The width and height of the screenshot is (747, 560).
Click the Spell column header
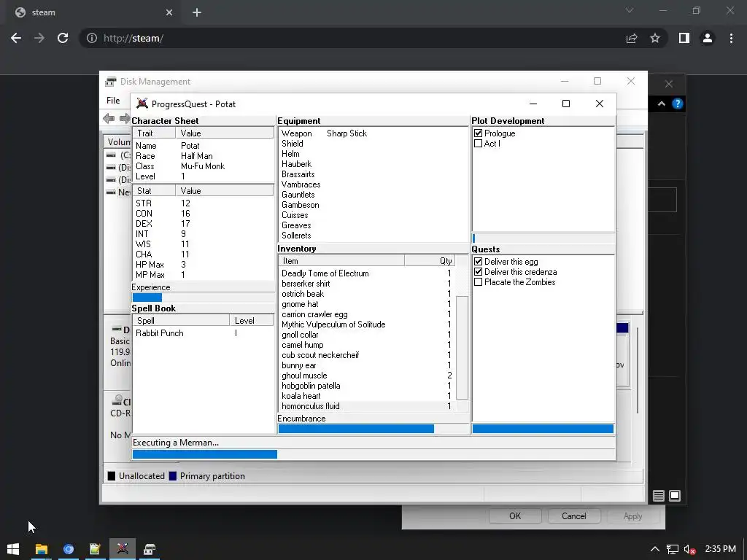pos(181,321)
